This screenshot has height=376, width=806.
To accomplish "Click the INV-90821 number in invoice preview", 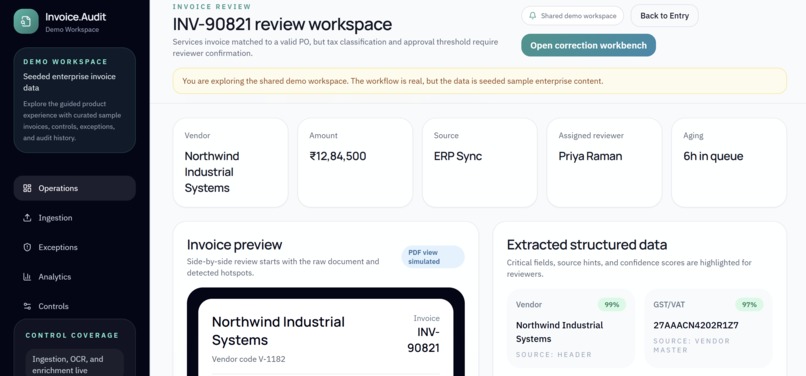I will click(x=423, y=340).
